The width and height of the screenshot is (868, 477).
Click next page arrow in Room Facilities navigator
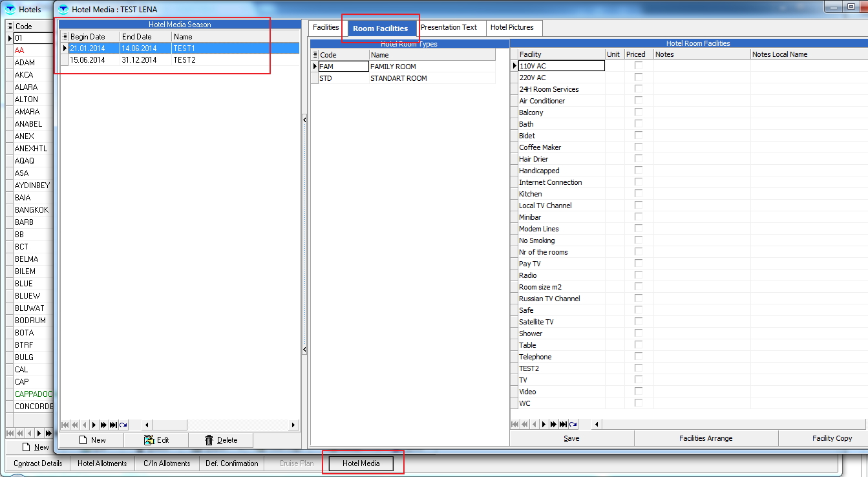pyautogui.click(x=553, y=424)
